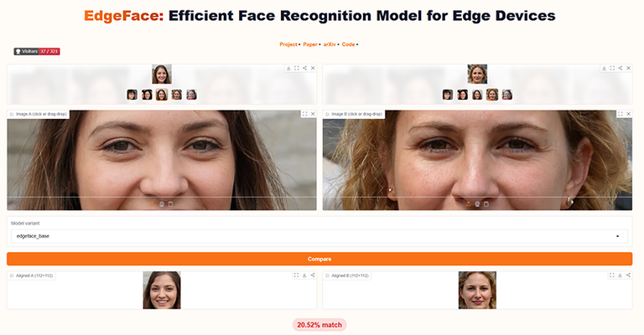Click upload icon under Image A
Screen dimensions: 644x335
[x=153, y=204]
